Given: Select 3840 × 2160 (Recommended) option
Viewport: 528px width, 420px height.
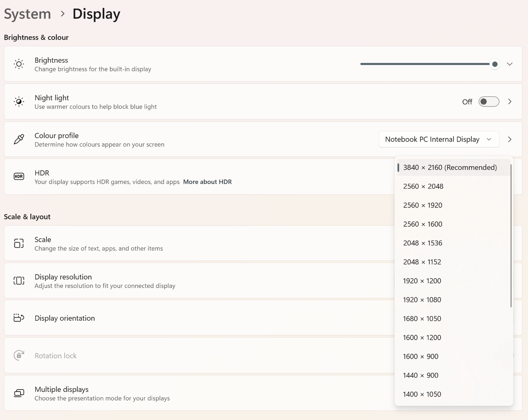Looking at the screenshot, I should point(450,168).
